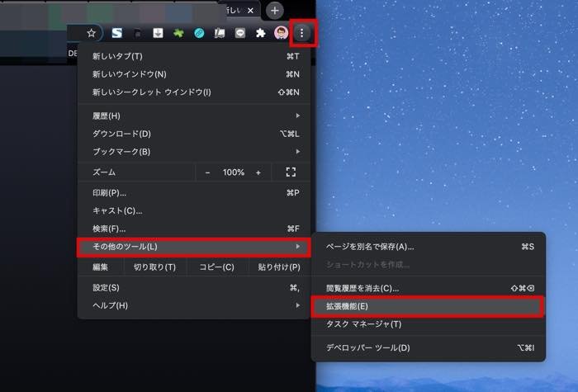
Task: Click the コピー(C) button
Action: point(216,267)
